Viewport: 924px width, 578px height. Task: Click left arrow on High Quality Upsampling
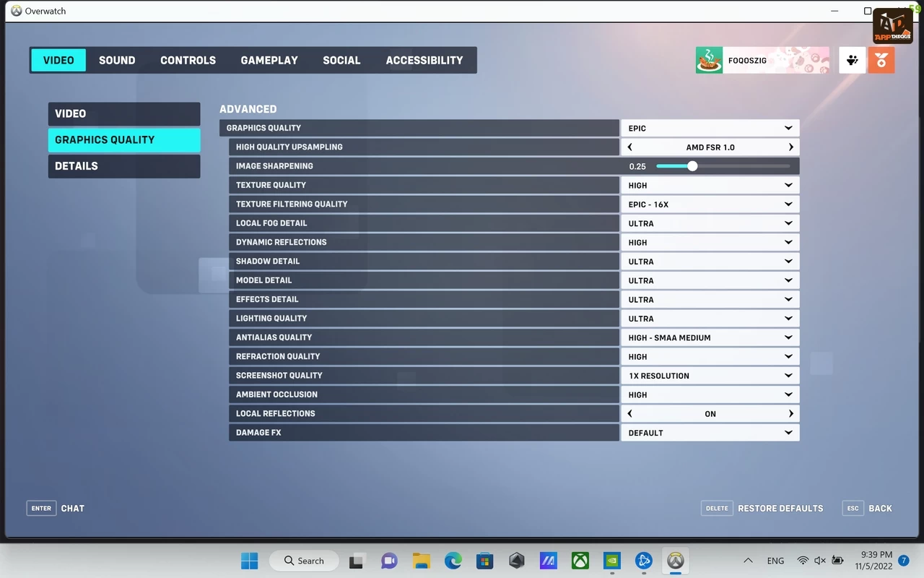pos(630,147)
